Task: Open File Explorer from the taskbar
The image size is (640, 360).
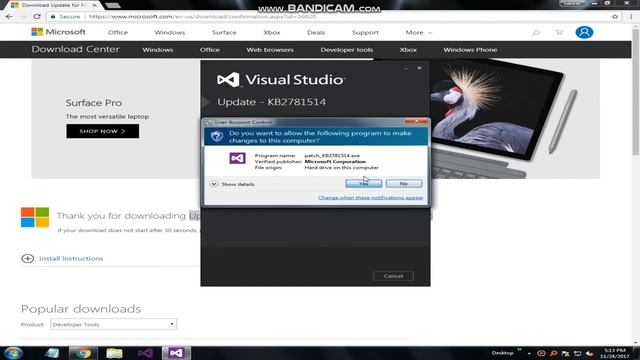Action: click(114, 353)
